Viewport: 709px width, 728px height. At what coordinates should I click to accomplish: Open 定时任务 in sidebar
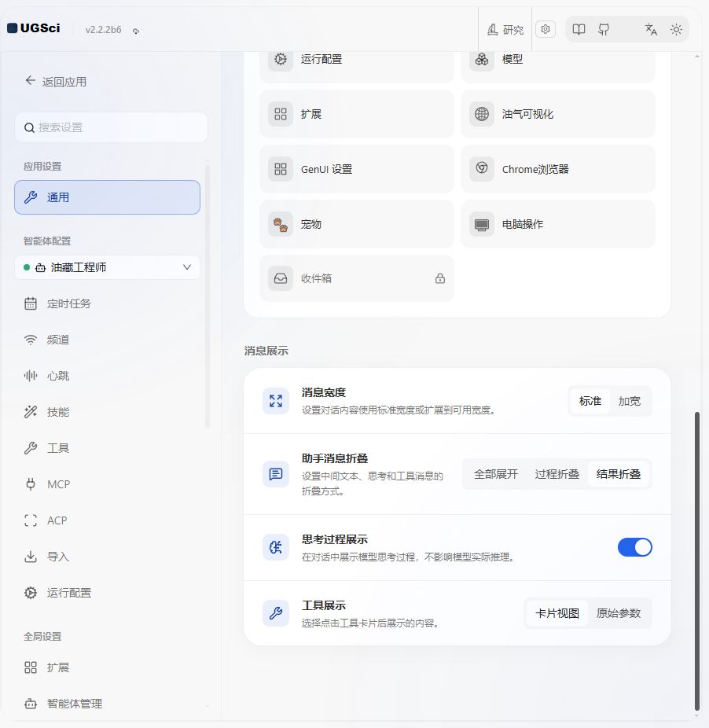(107, 303)
